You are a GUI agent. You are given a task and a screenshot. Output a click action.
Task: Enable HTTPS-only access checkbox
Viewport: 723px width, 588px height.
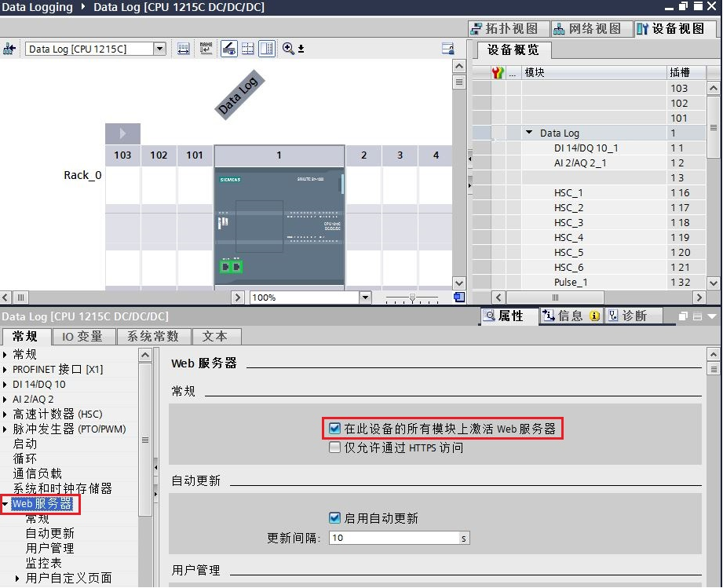[x=335, y=447]
